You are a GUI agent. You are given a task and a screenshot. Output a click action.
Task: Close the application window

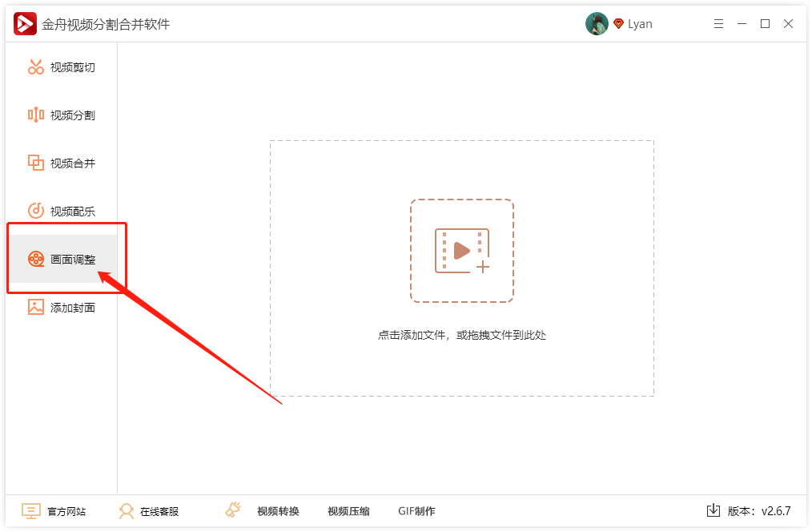point(788,24)
